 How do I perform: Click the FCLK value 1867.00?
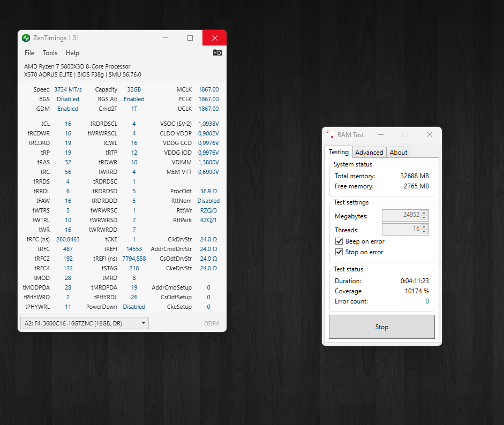pos(208,99)
